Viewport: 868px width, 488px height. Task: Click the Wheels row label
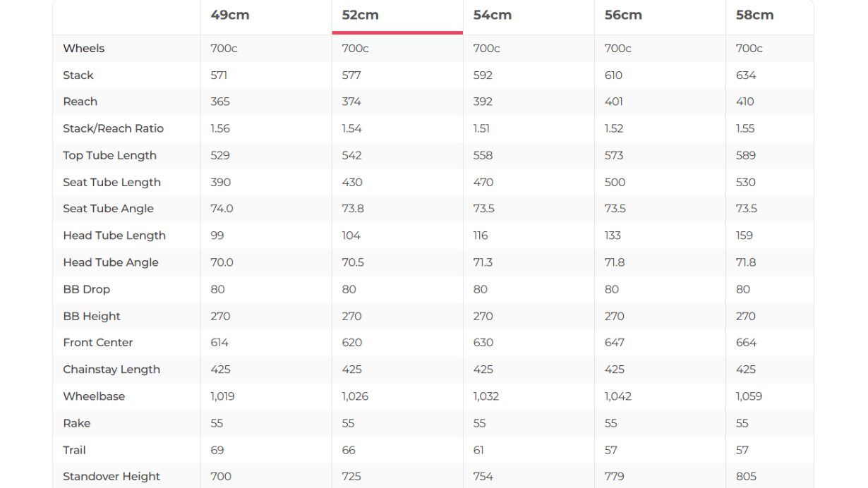83,48
